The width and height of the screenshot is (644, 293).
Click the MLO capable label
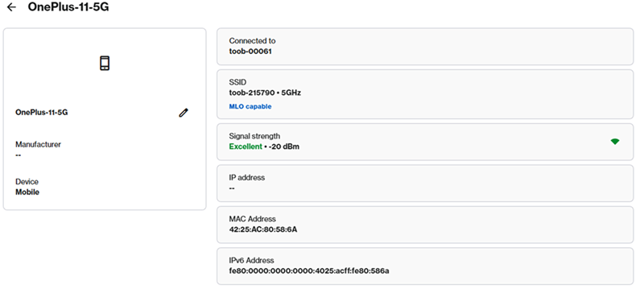(250, 106)
